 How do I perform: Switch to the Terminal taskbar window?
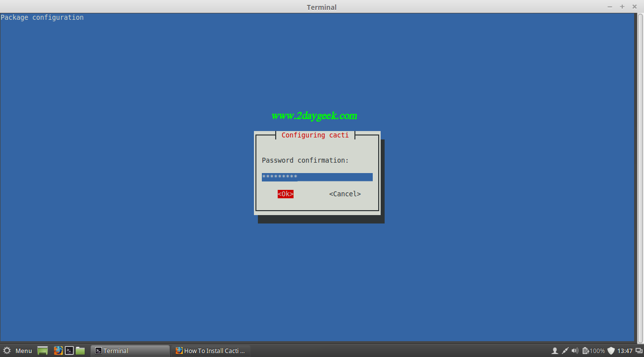(130, 351)
